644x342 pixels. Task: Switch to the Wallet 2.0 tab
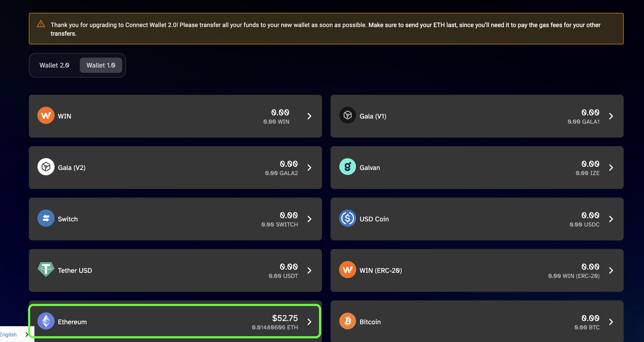[x=54, y=65]
